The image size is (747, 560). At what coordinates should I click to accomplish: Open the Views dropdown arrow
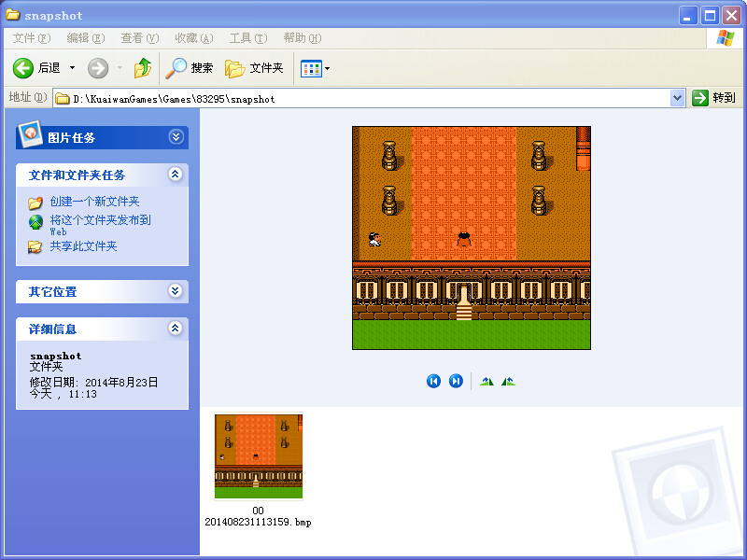328,68
